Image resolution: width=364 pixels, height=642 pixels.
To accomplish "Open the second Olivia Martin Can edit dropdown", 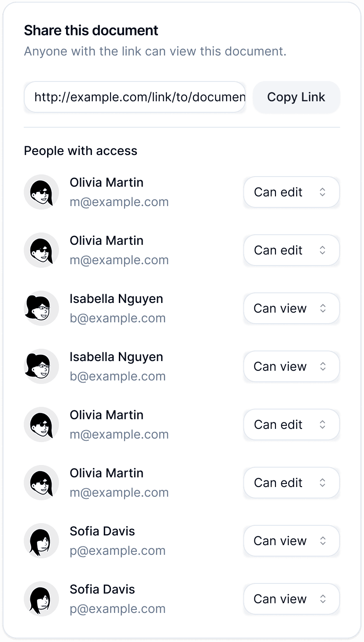I will (x=291, y=250).
